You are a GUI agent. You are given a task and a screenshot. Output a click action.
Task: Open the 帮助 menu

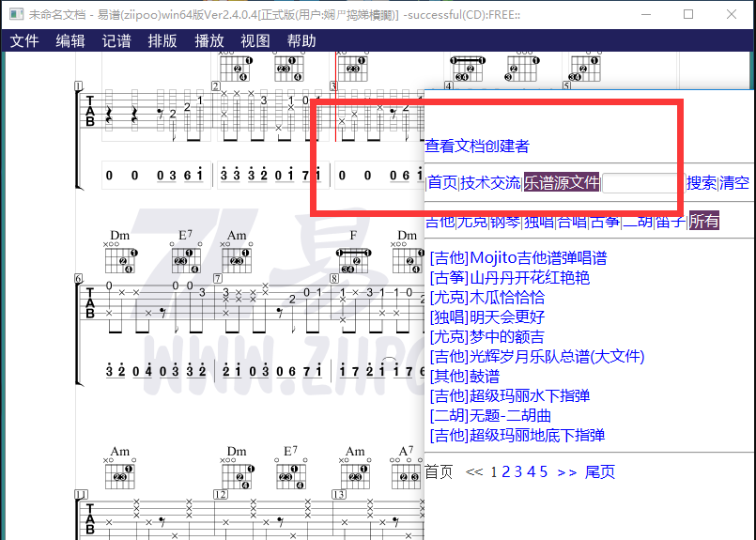click(x=301, y=40)
